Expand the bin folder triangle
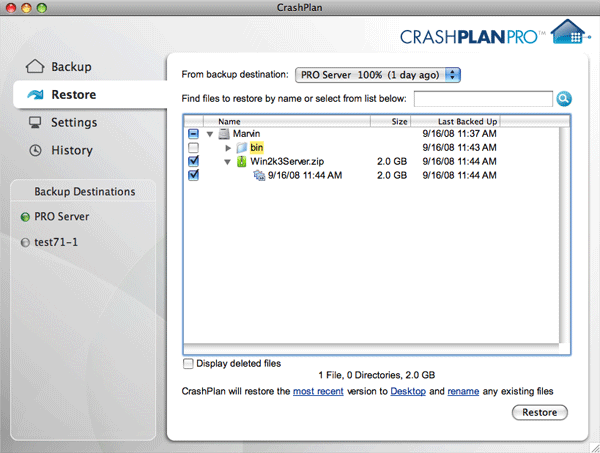The image size is (600, 453). (228, 148)
